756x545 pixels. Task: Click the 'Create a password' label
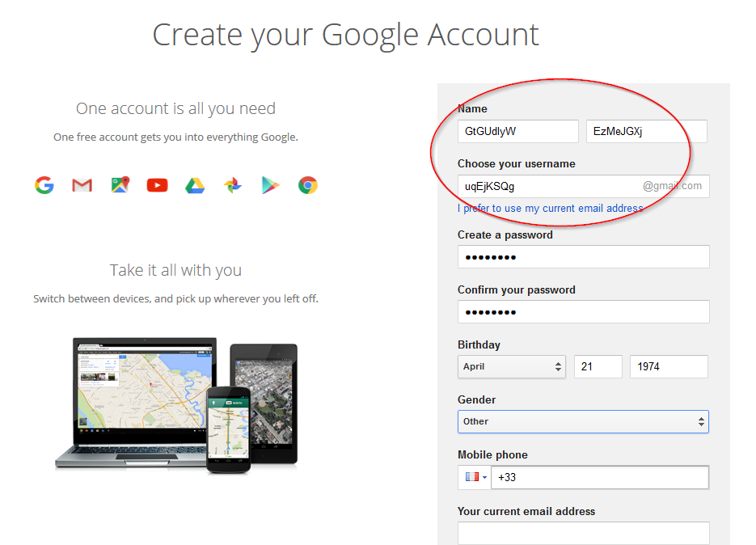(505, 234)
